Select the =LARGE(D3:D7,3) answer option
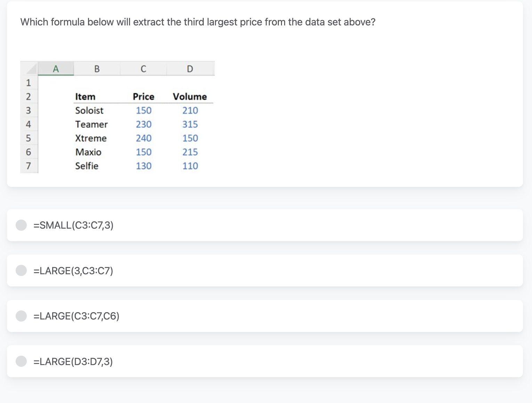The image size is (532, 403). click(21, 361)
